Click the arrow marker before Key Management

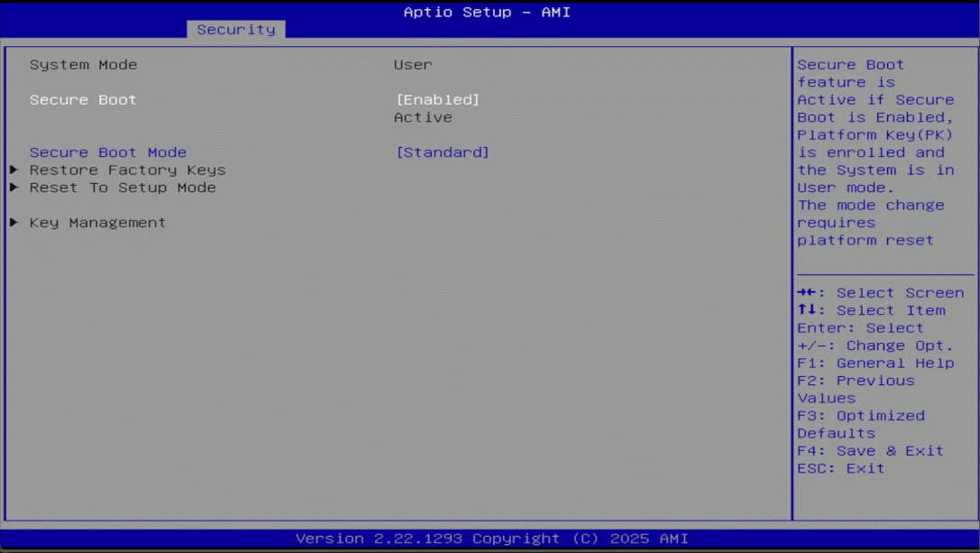[14, 223]
